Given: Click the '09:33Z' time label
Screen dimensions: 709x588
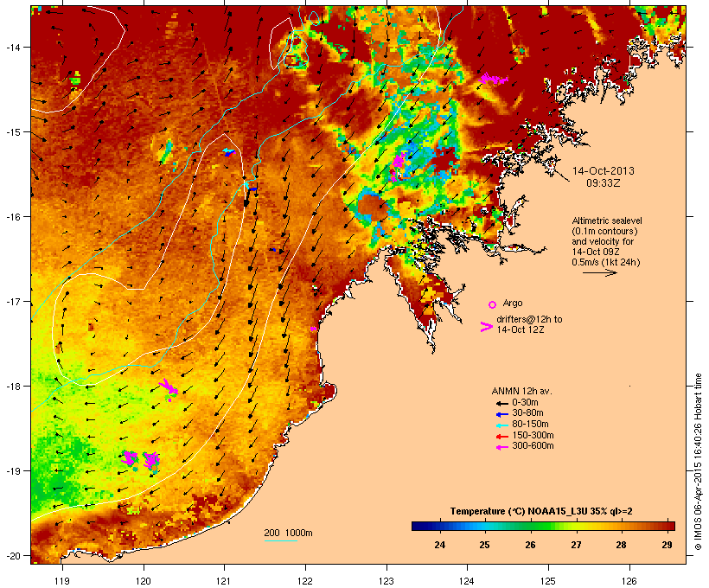Looking at the screenshot, I should pos(604,183).
